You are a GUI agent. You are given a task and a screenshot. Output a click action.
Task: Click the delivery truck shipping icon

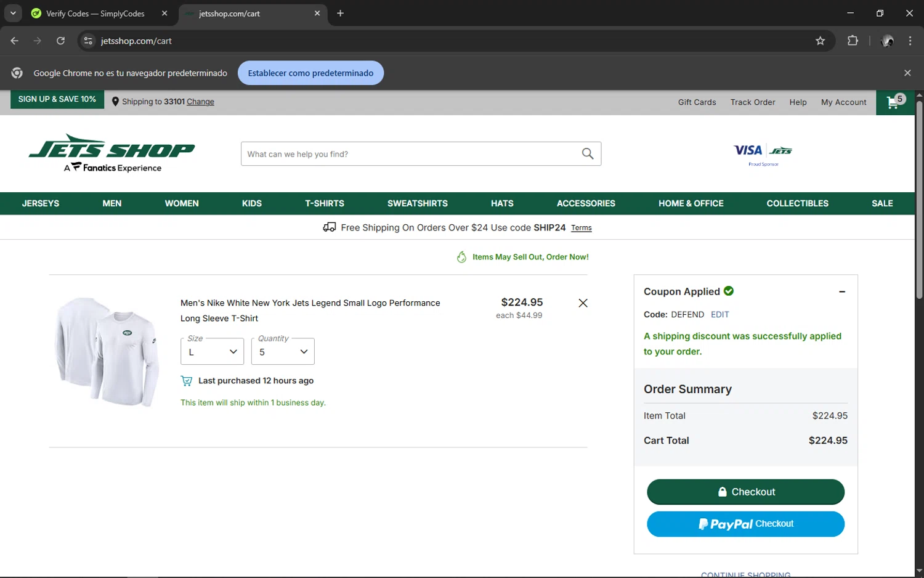pyautogui.click(x=330, y=227)
